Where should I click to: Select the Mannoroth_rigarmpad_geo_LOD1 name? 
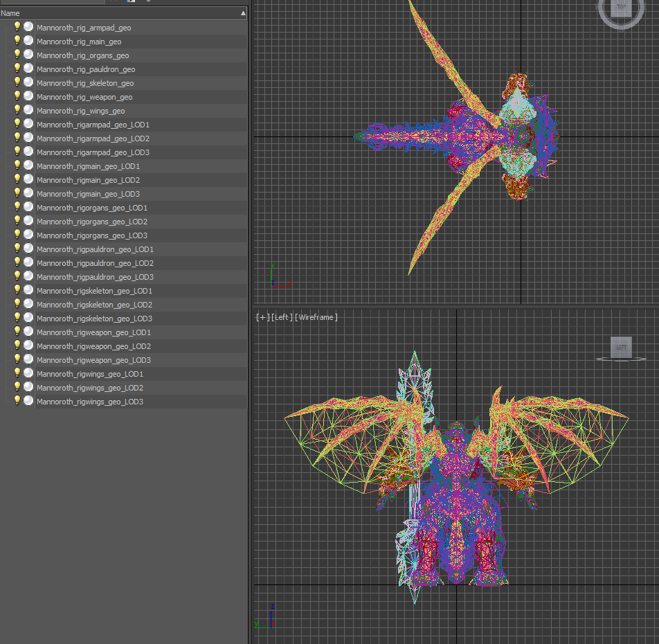click(x=93, y=125)
